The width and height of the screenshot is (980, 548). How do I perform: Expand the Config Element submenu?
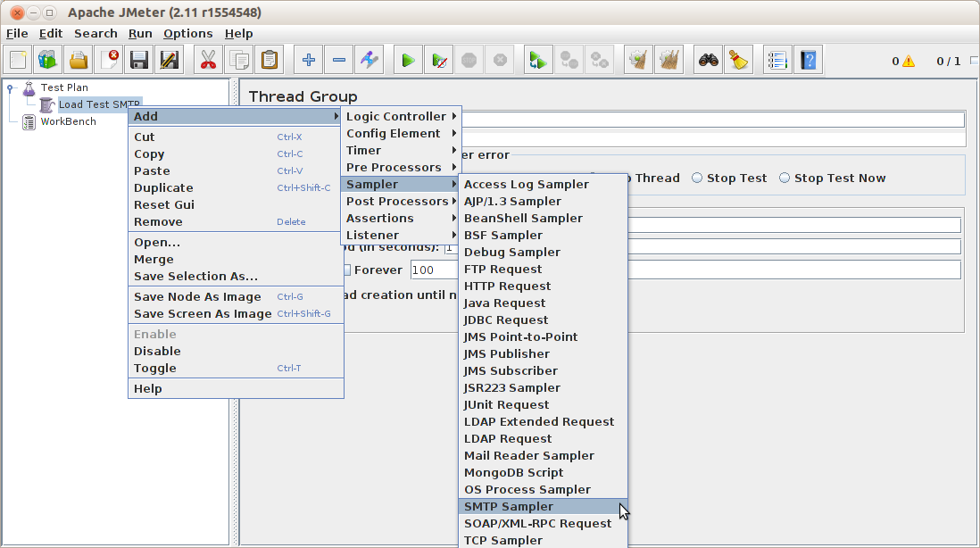tap(402, 133)
